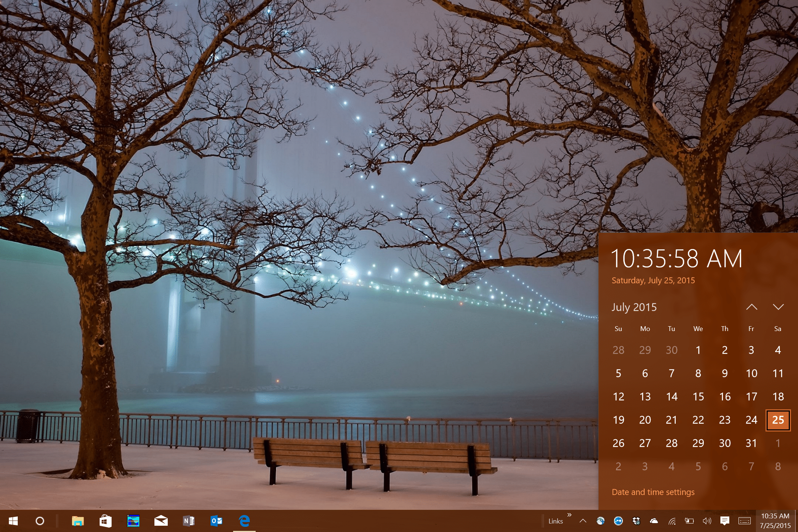Click the 10:35:58 AM clock display

click(x=676, y=258)
